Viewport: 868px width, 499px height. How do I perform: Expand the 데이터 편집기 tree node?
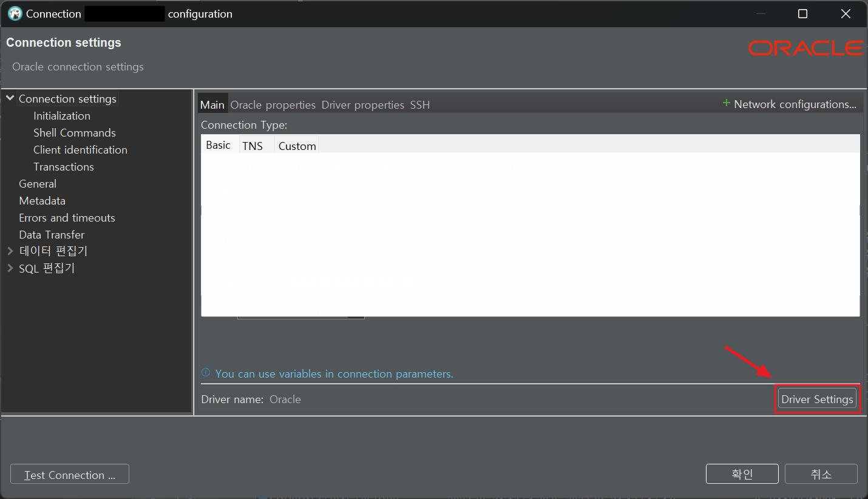[10, 251]
